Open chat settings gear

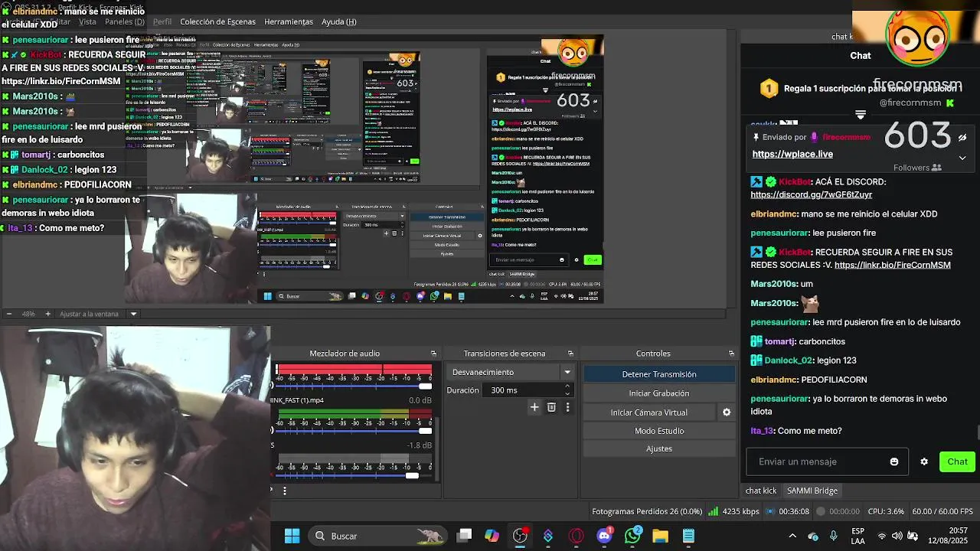(x=924, y=462)
